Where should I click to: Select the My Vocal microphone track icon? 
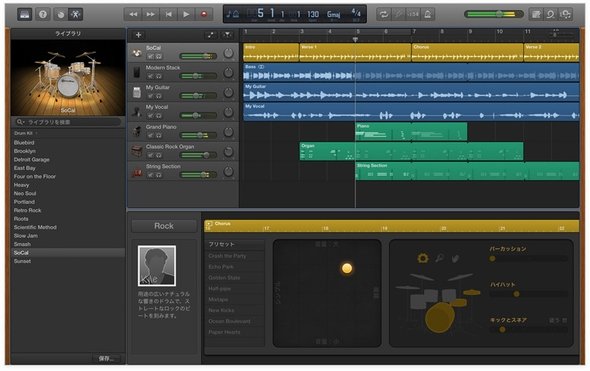click(x=137, y=112)
